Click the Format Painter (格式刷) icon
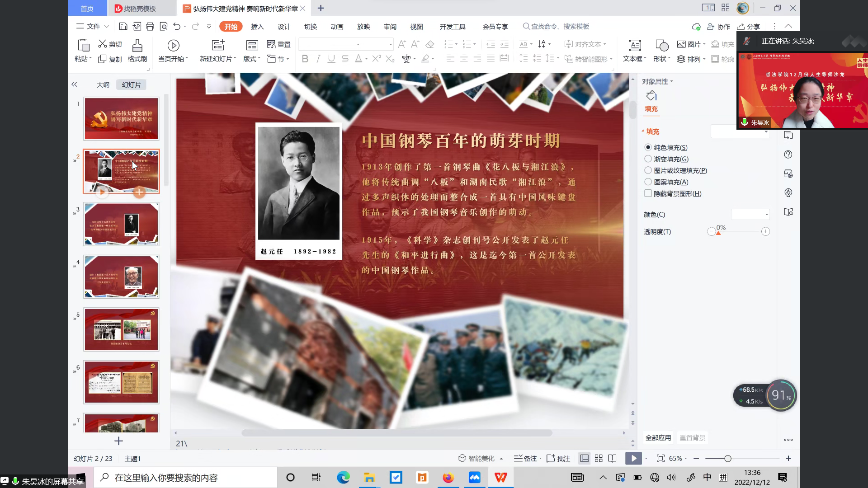This screenshot has width=868, height=488. [137, 46]
